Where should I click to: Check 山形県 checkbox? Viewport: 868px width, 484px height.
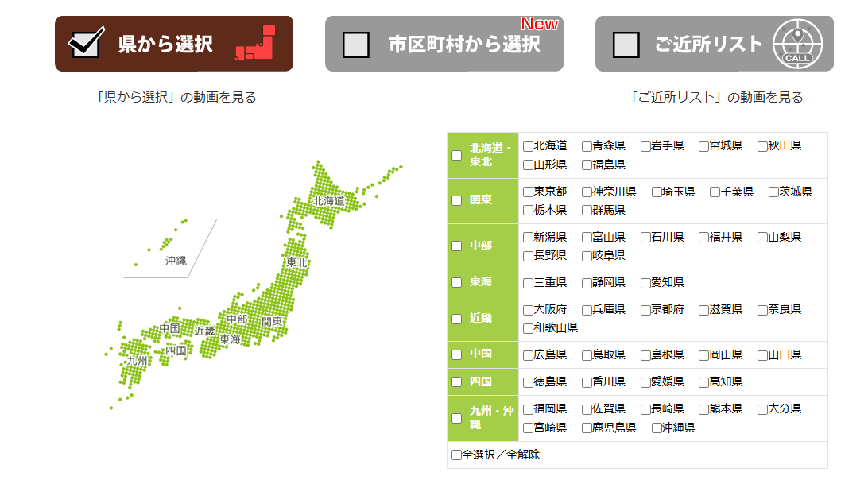[528, 165]
